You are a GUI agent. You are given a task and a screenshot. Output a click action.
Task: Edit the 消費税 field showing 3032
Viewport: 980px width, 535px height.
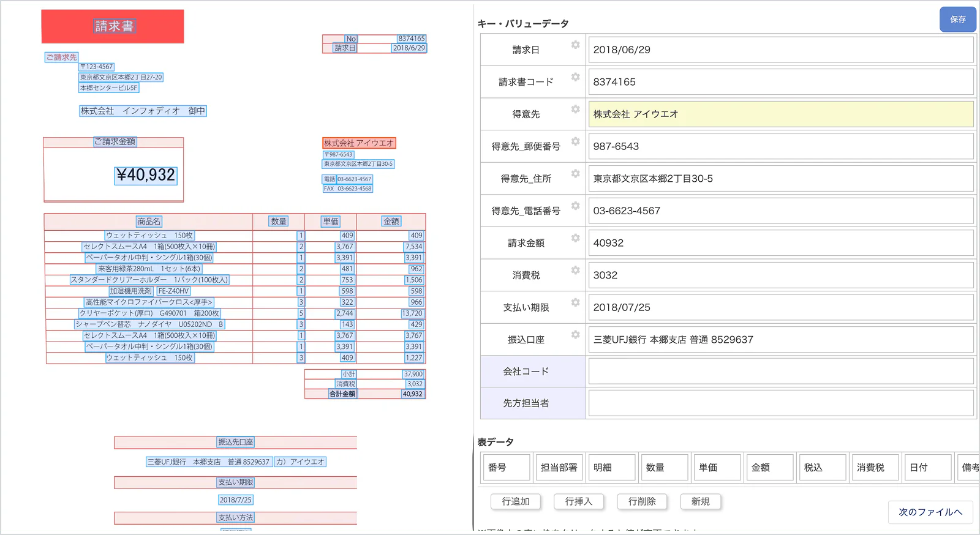781,275
